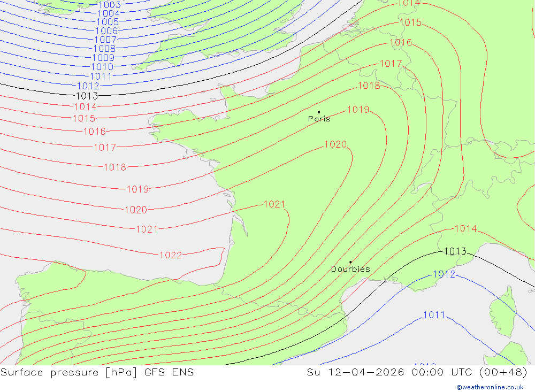Click the 1020 label over central France
The image size is (535, 392).
click(x=336, y=144)
